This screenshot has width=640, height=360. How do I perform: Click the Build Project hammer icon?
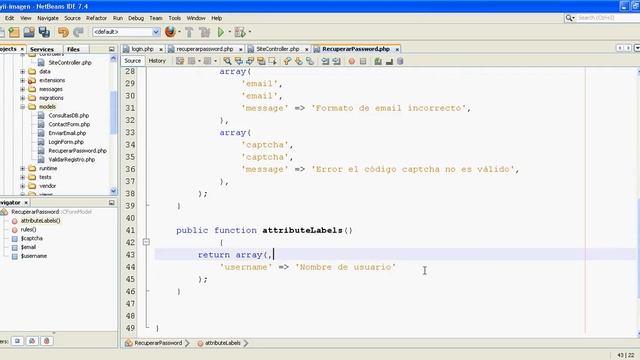[x=189, y=32]
